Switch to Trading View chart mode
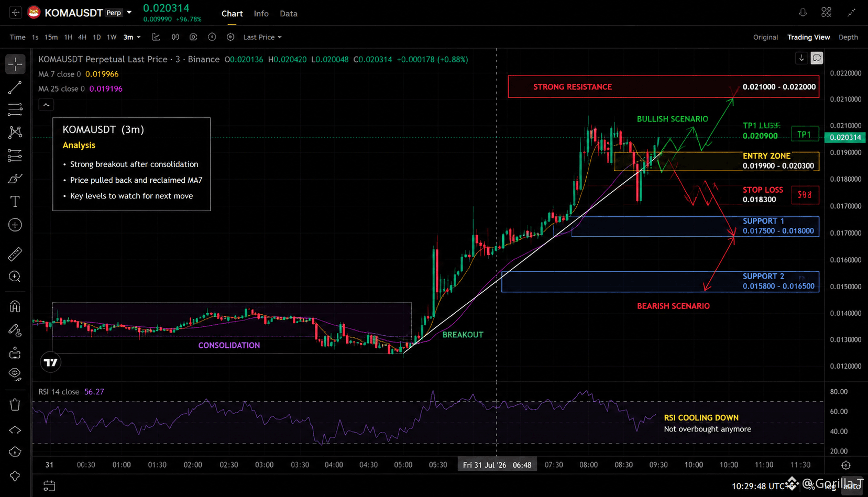 click(808, 37)
